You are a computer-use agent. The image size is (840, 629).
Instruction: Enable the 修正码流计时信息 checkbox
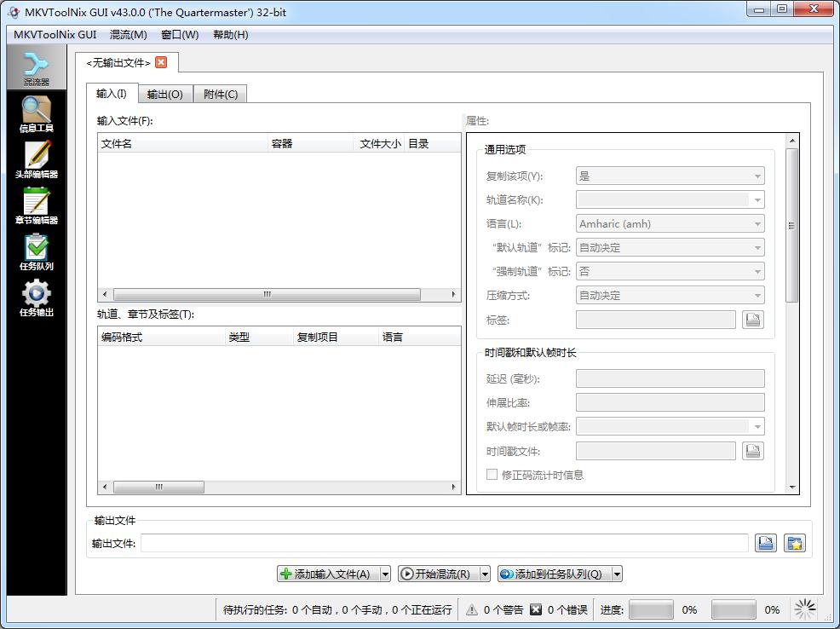pyautogui.click(x=492, y=475)
